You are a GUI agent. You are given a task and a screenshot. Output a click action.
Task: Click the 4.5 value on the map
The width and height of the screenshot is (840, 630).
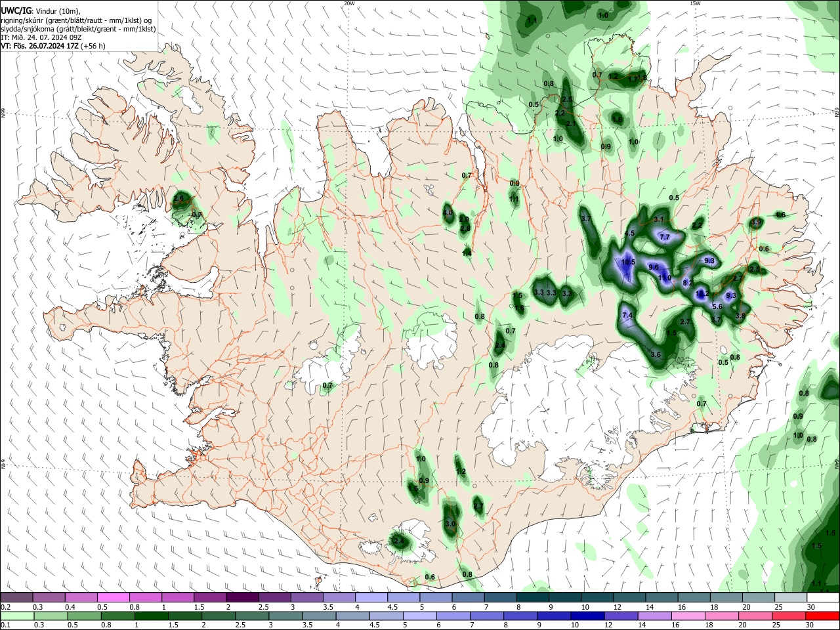pos(629,234)
